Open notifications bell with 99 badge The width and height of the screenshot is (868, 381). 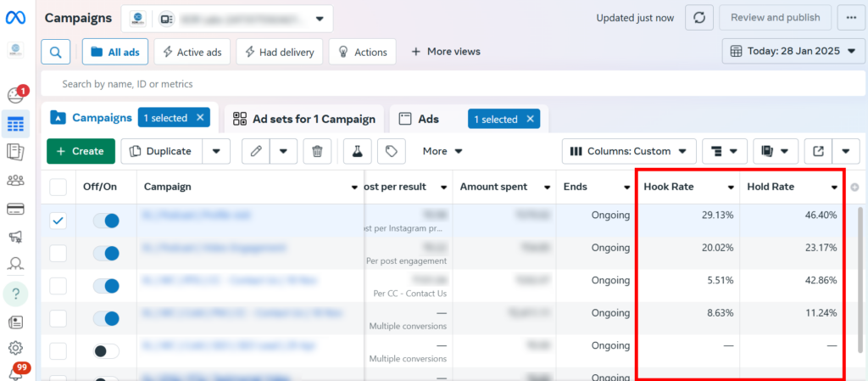17,371
